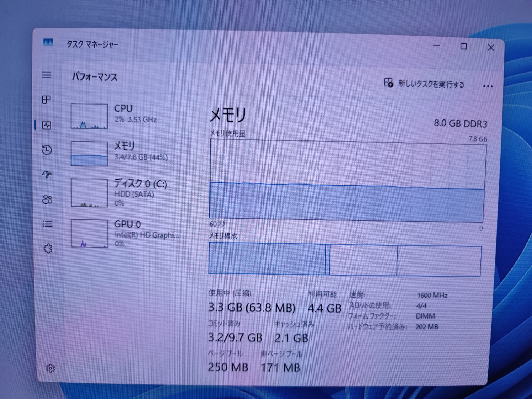The image size is (532, 399).
Task: Click the memory mini graph thumbnail
Action: click(x=89, y=154)
